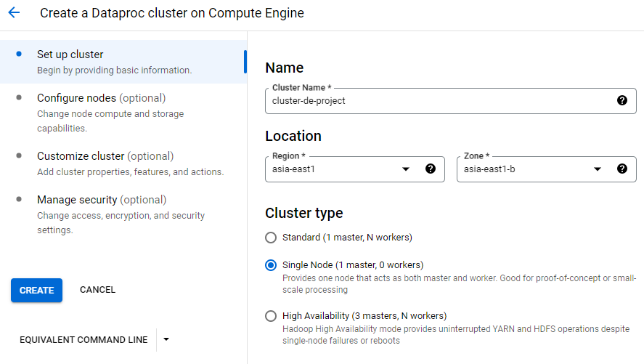Image resolution: width=644 pixels, height=364 pixels.
Task: Click the back arrow icon
Action: (14, 13)
